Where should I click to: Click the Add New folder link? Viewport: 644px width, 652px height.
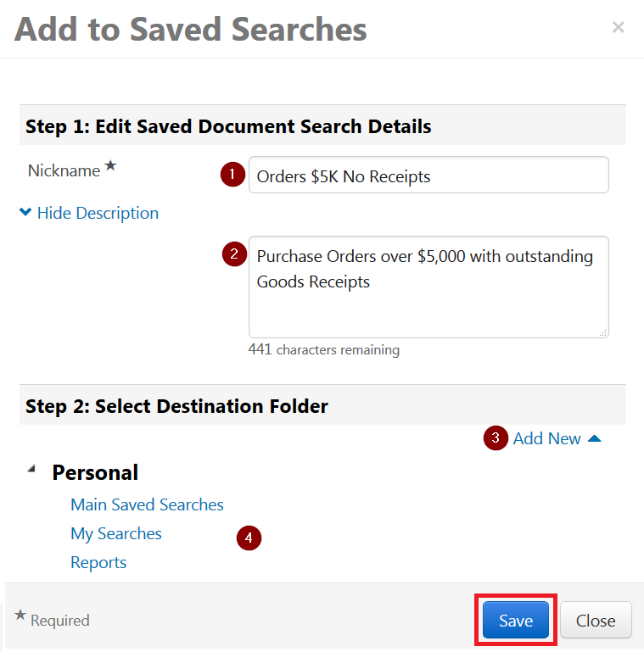click(546, 438)
